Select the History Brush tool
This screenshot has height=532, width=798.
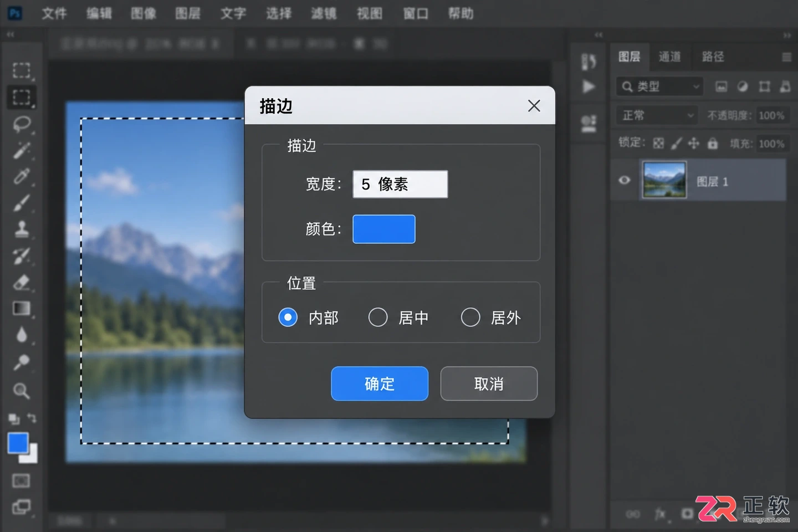pos(22,255)
